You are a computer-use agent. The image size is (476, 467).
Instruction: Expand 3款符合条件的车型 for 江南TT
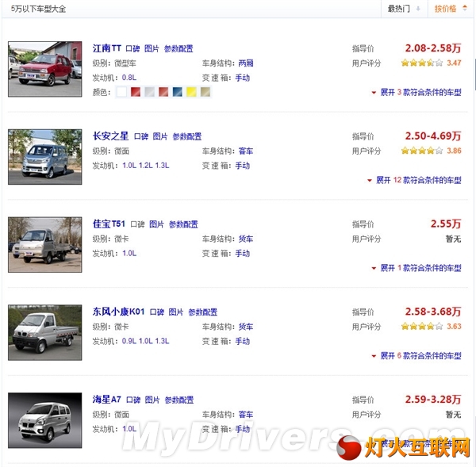pos(416,92)
